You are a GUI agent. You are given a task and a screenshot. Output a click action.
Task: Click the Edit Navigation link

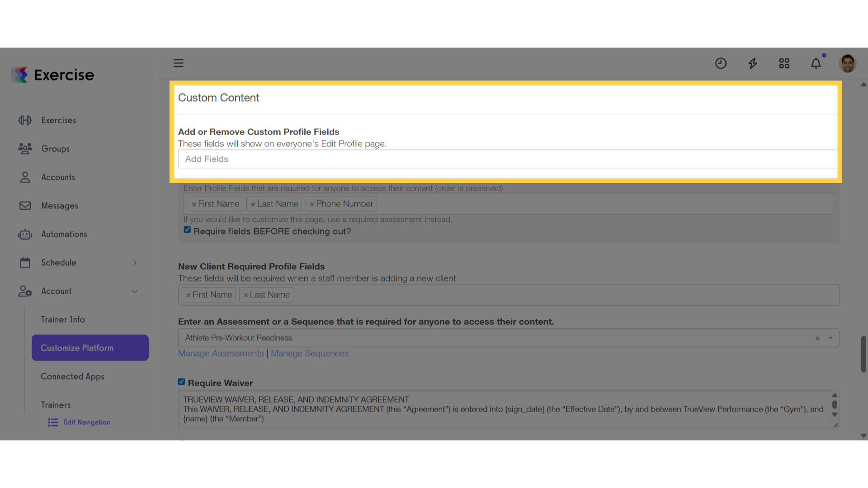coord(87,422)
